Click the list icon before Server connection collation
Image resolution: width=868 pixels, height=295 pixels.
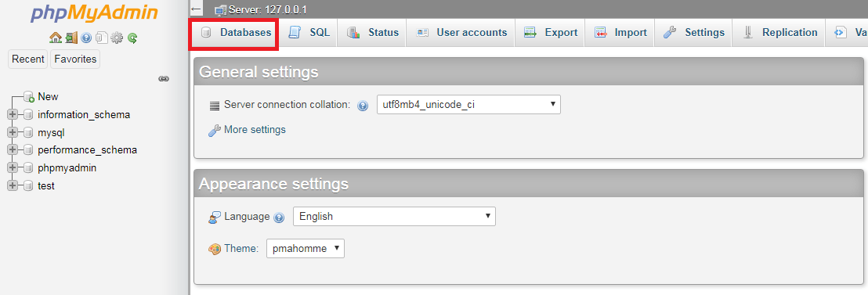click(215, 105)
